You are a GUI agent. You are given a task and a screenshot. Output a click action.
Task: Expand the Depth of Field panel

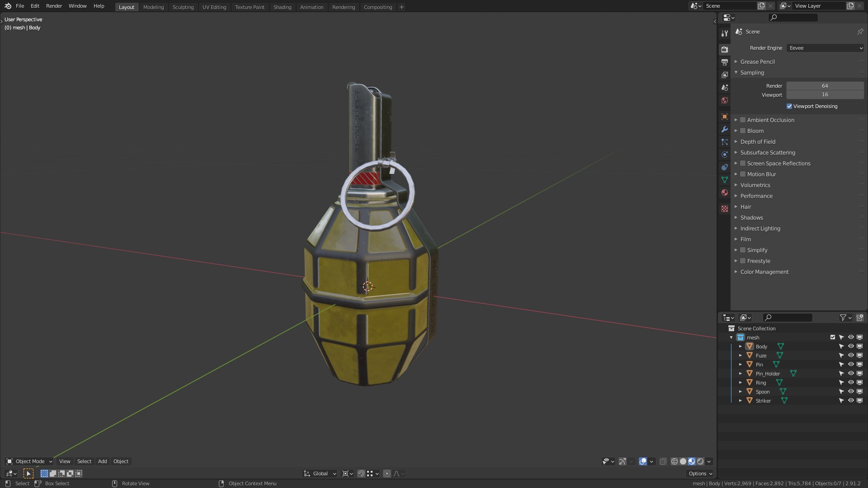[758, 141]
